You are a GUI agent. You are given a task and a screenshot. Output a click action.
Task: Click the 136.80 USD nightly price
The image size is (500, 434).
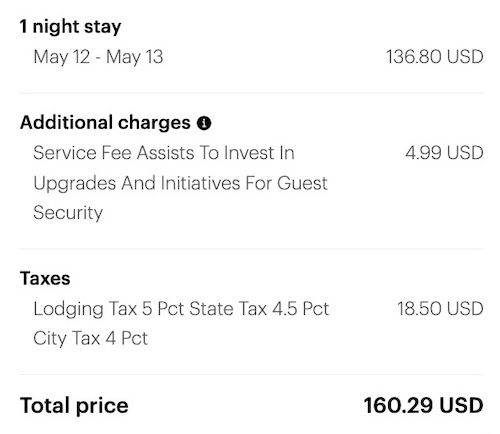coord(434,57)
